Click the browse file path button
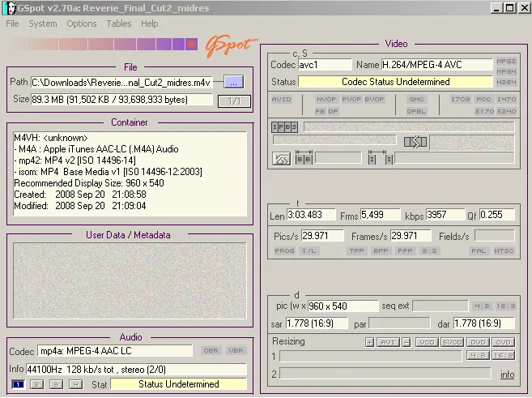The height and width of the screenshot is (398, 532). 233,82
